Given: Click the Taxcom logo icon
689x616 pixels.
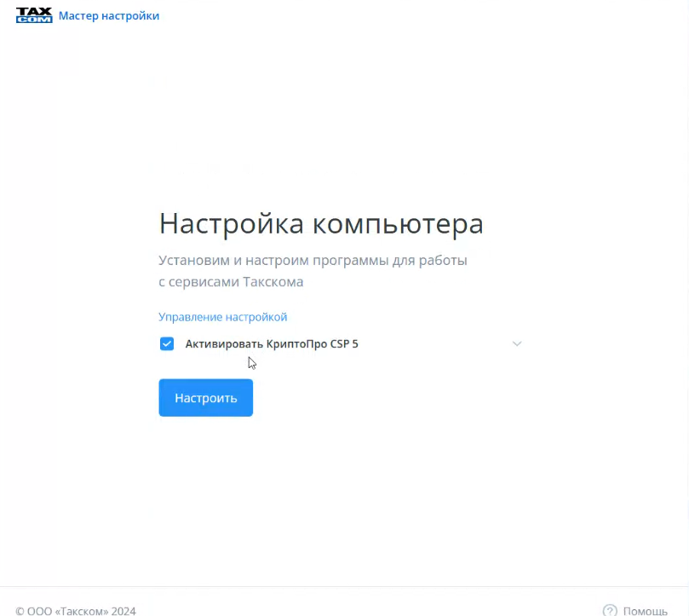Looking at the screenshot, I should pyautogui.click(x=34, y=15).
